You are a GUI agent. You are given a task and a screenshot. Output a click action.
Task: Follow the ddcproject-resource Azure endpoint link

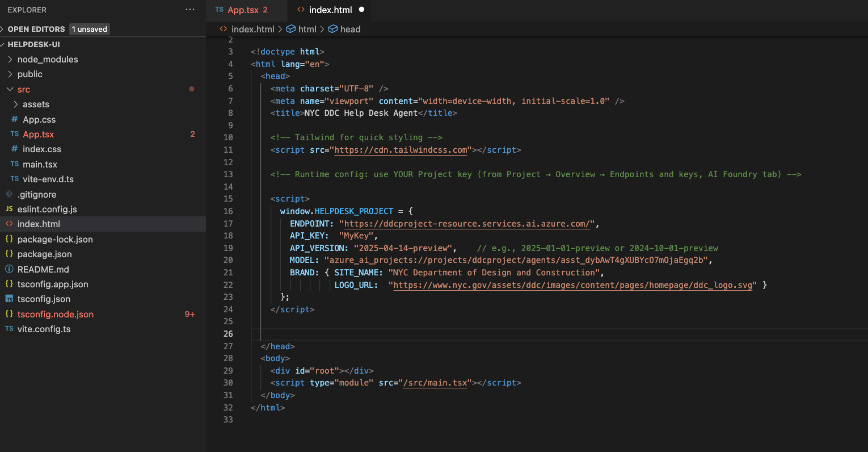tap(467, 224)
